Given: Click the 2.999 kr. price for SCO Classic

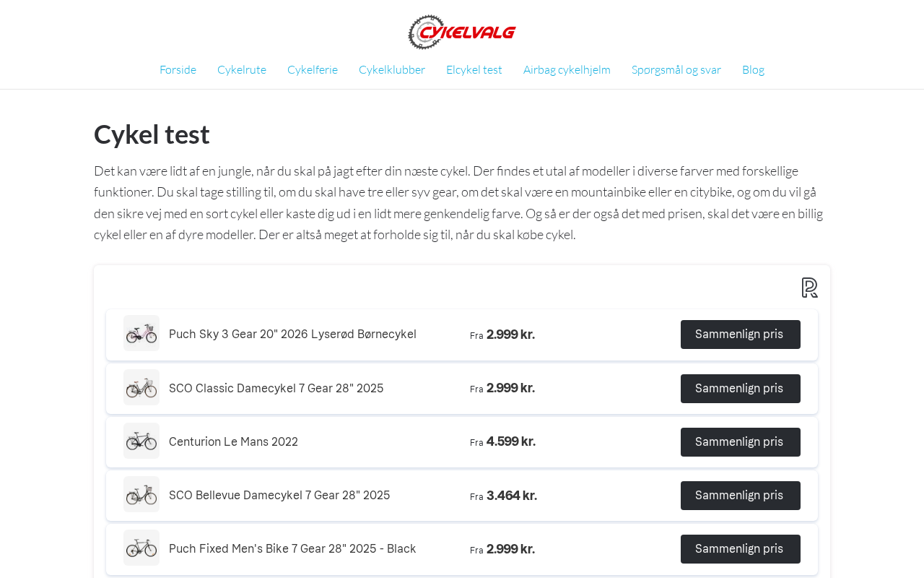Looking at the screenshot, I should tap(510, 388).
